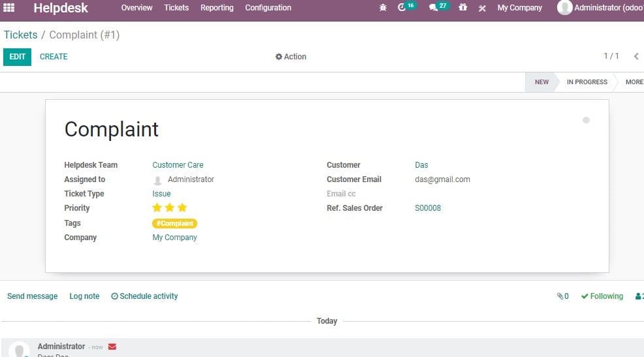Show the followers list icon
This screenshot has width=644, height=357.
(639, 296)
